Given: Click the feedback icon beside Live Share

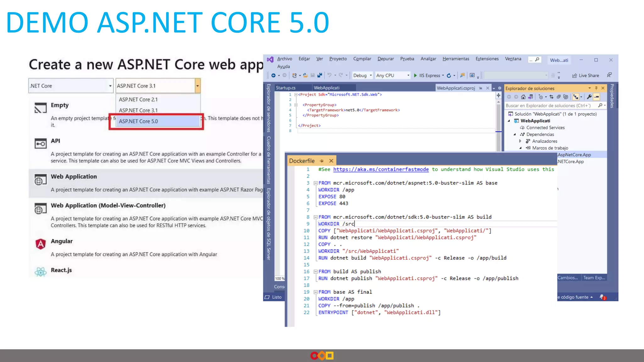Looking at the screenshot, I should [x=609, y=75].
